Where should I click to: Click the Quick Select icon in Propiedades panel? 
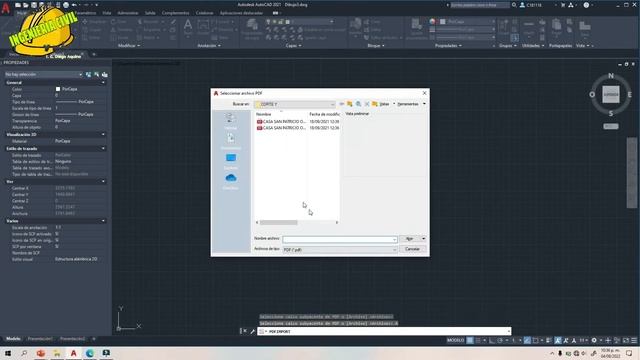click(x=105, y=74)
